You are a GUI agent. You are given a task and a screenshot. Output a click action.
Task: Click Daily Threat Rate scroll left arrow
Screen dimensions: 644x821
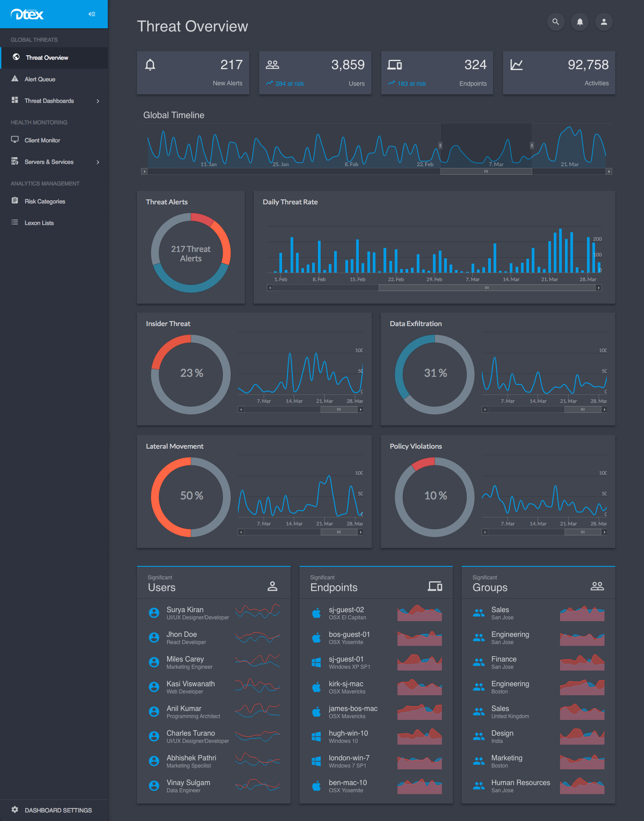coord(270,288)
